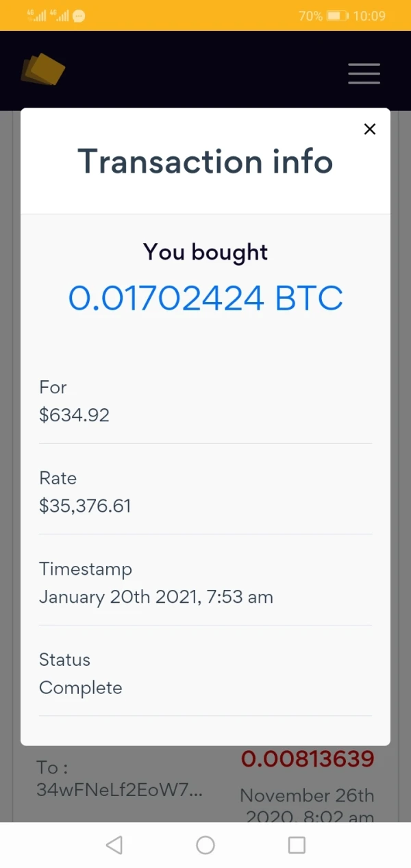Tap the recipient address 34wFNeLf2EoW7...
Image resolution: width=411 pixels, height=868 pixels.
119,789
